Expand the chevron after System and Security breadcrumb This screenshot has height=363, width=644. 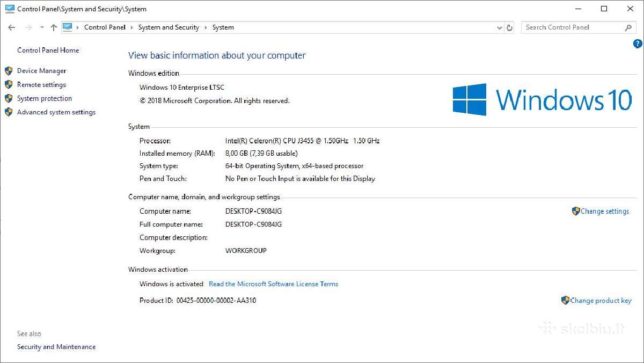[206, 27]
